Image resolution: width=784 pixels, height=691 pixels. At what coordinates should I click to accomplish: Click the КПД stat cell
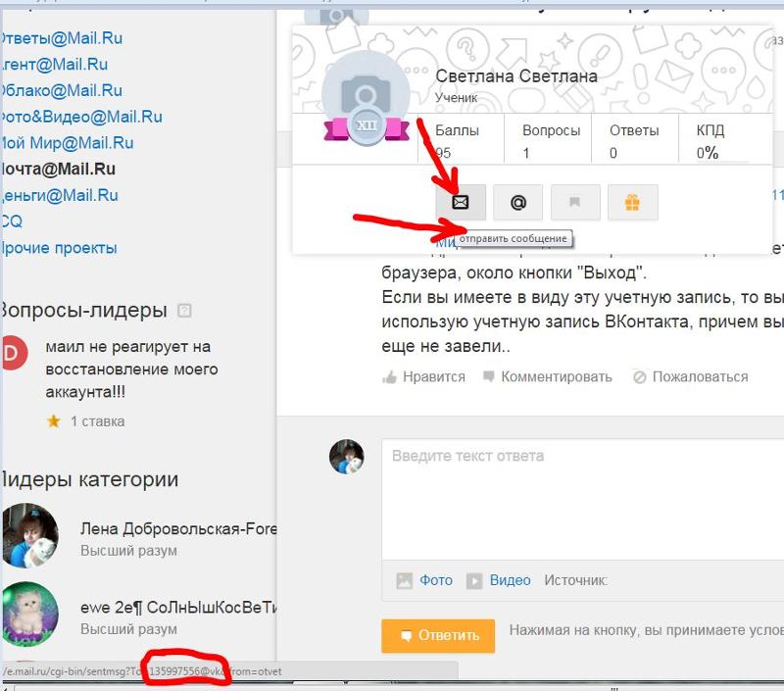[725, 140]
